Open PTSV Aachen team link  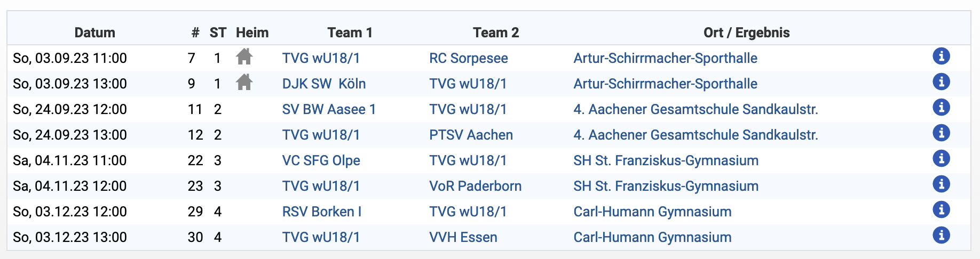click(x=471, y=135)
